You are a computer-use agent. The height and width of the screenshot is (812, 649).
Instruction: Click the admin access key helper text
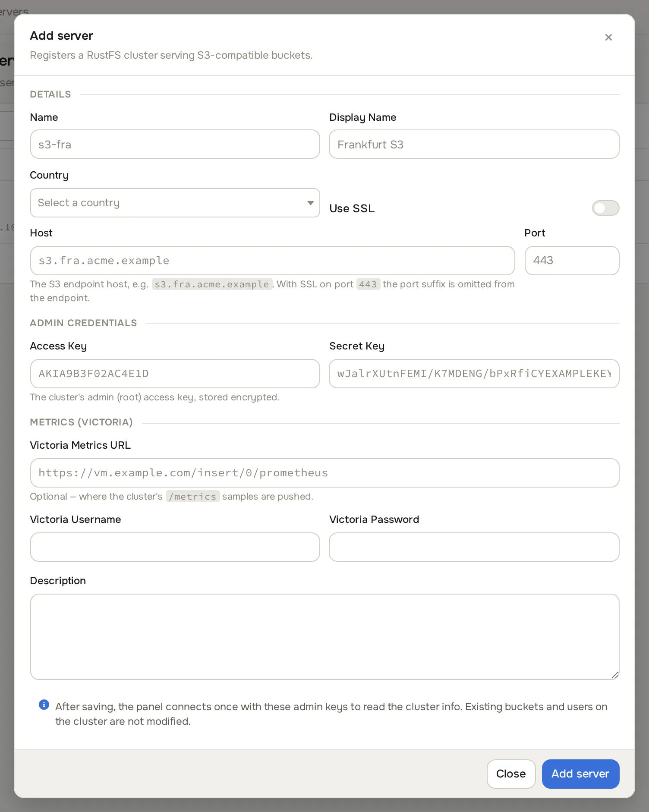(x=155, y=397)
